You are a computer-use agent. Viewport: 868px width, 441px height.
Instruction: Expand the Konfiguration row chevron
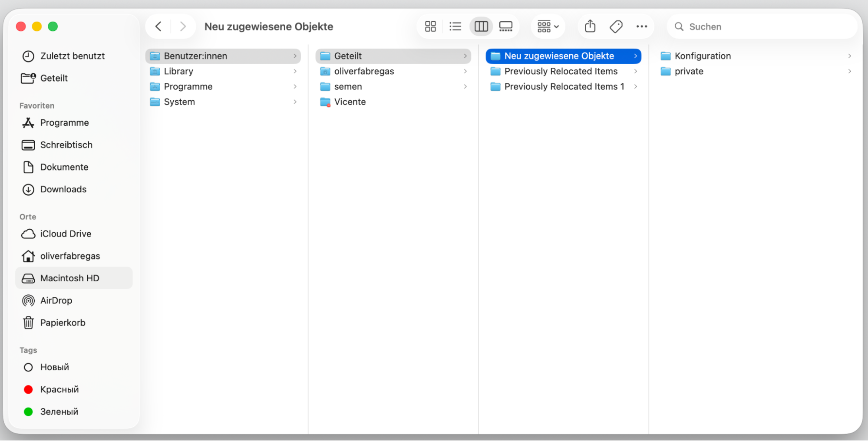(x=849, y=56)
